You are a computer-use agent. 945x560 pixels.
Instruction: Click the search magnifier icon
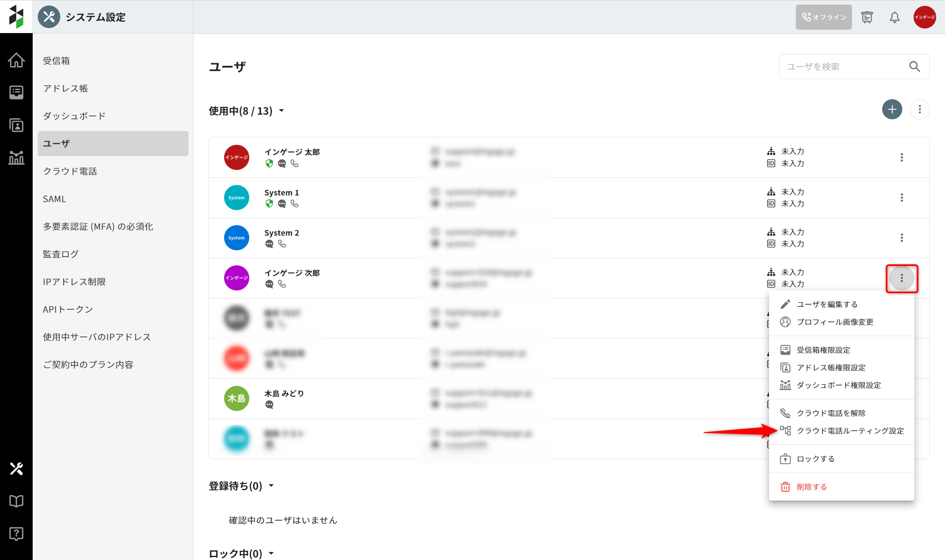click(914, 67)
